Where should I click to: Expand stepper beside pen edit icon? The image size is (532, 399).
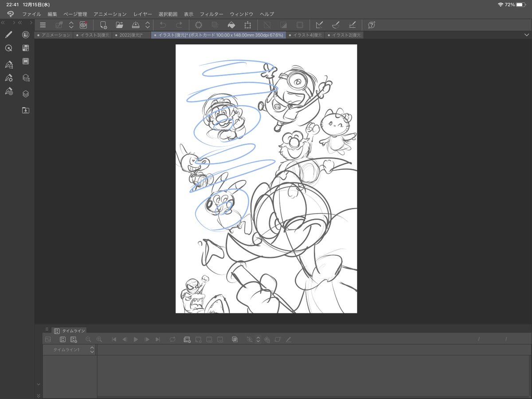click(71, 25)
